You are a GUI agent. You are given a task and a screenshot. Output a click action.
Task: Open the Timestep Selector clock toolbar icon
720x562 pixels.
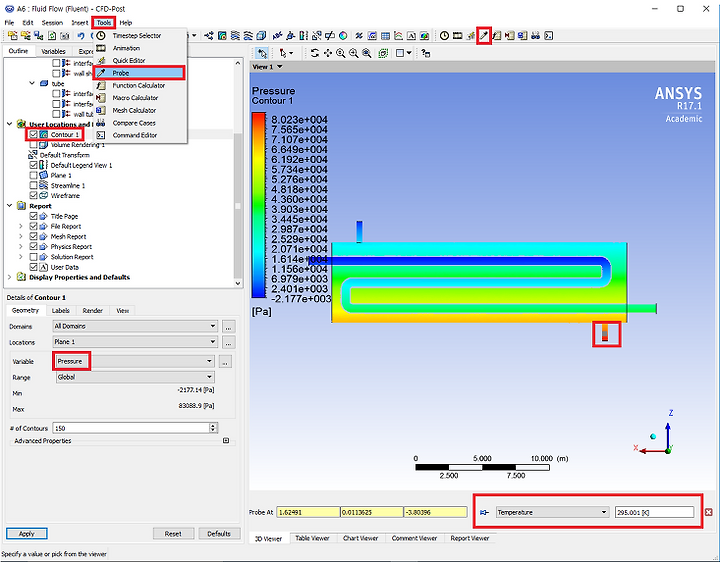click(x=444, y=35)
